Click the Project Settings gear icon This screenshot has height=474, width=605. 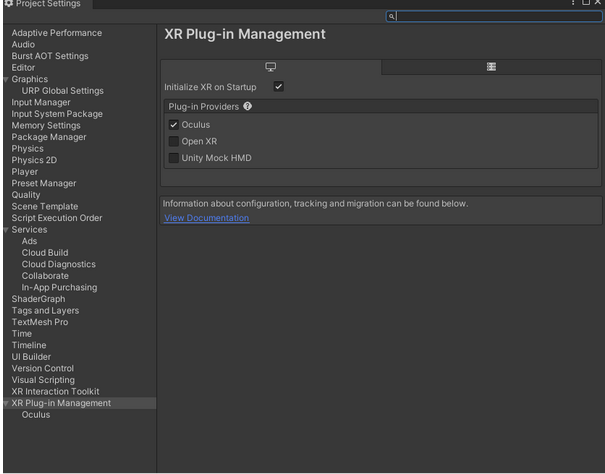(8, 4)
